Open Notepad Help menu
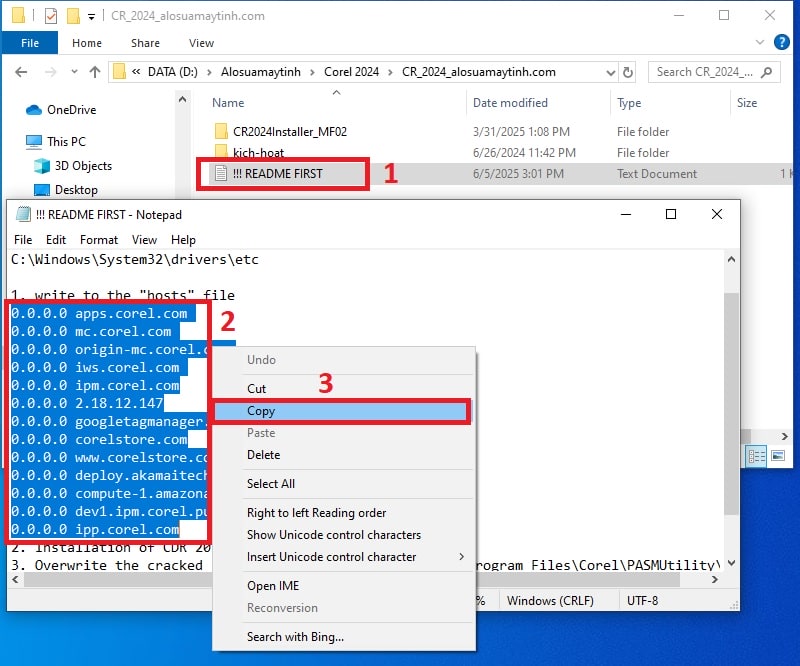The width and height of the screenshot is (800, 666). pyautogui.click(x=183, y=240)
